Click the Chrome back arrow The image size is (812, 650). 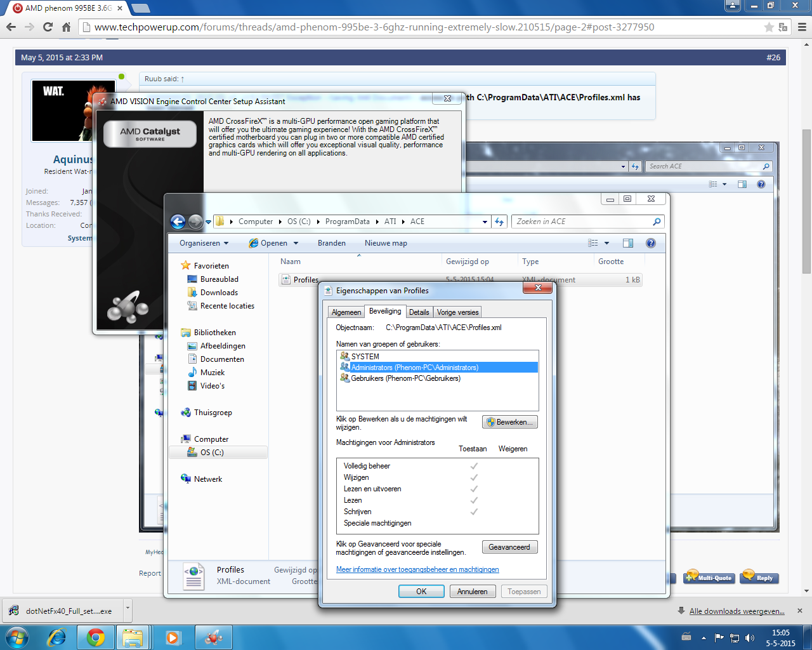click(11, 27)
